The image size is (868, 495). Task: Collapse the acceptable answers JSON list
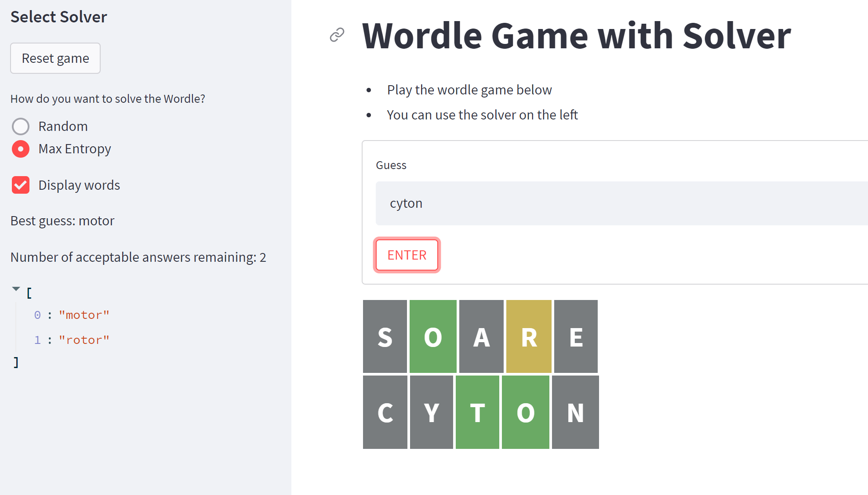click(x=16, y=289)
